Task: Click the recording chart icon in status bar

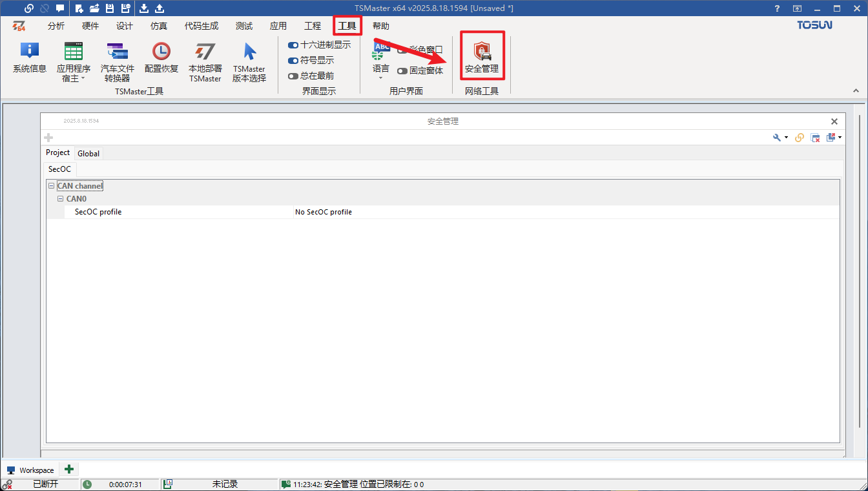Action: coord(167,485)
